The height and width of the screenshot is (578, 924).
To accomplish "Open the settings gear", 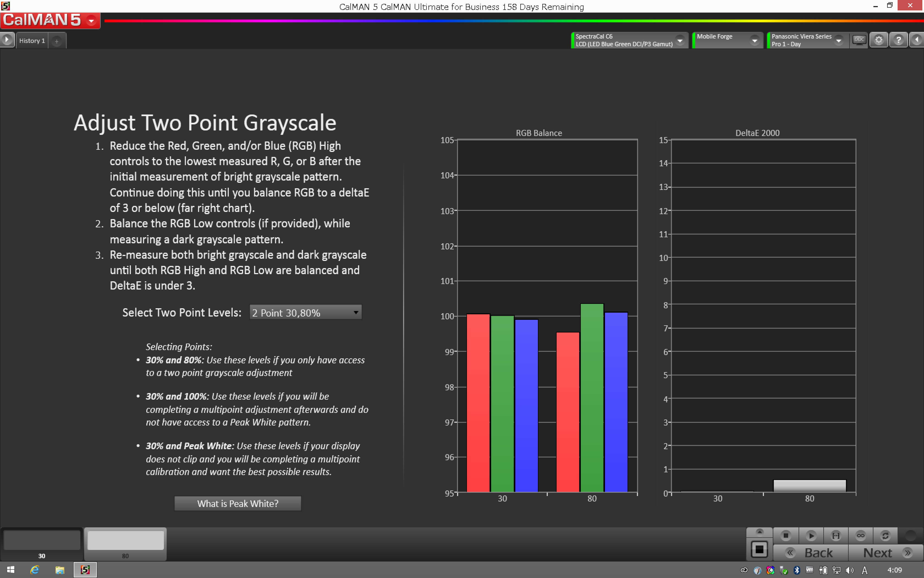I will click(x=879, y=40).
